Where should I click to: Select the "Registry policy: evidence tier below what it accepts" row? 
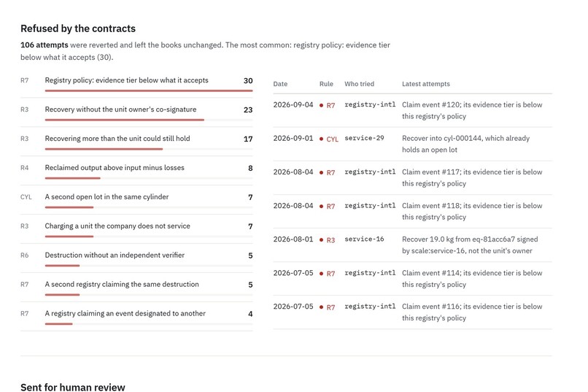pos(136,83)
